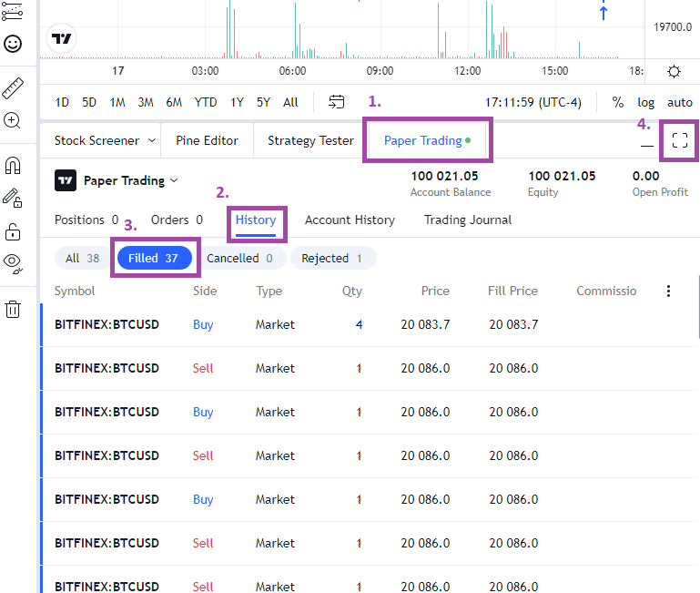Switch to the Pine Editor tab
The height and width of the screenshot is (593, 700).
pyautogui.click(x=208, y=141)
